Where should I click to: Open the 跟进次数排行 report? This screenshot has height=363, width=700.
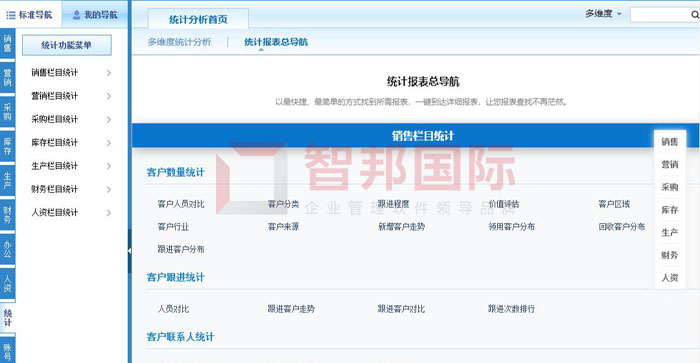[512, 309]
